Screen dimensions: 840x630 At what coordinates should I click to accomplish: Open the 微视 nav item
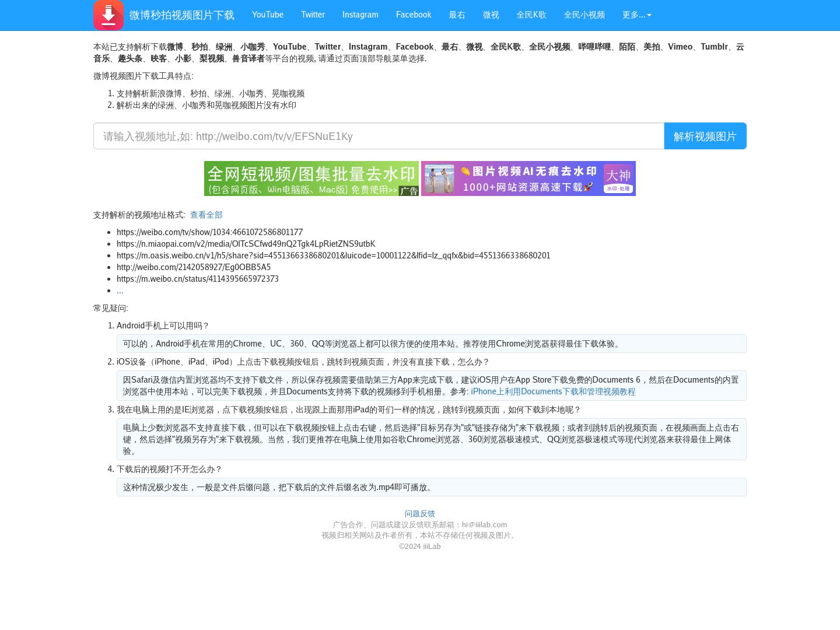(491, 15)
